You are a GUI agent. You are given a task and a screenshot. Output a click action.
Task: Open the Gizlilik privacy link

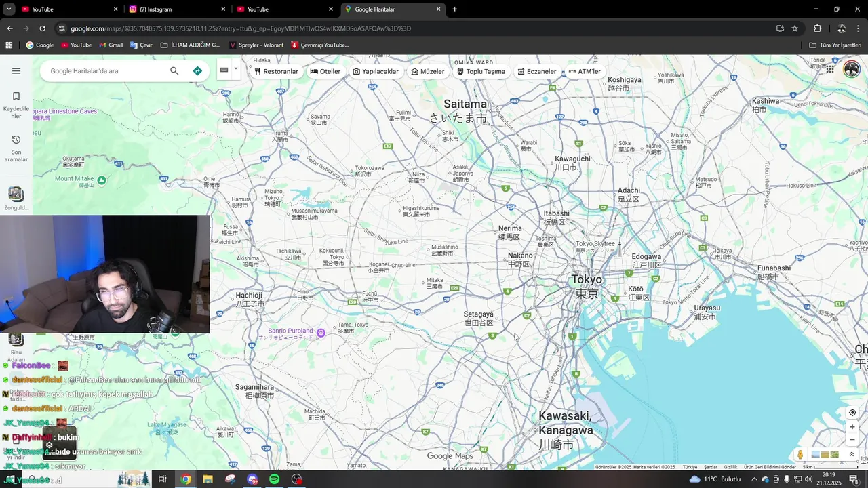730,467
